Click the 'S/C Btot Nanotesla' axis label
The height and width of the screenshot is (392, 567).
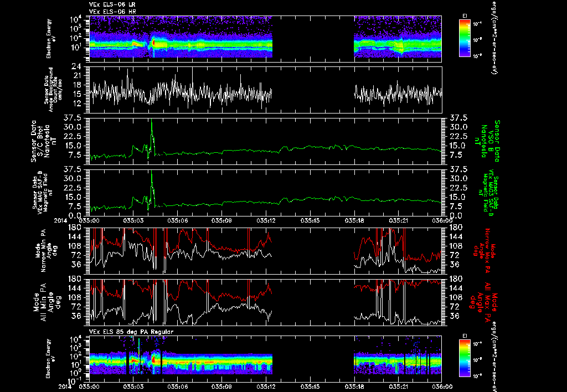(x=44, y=141)
